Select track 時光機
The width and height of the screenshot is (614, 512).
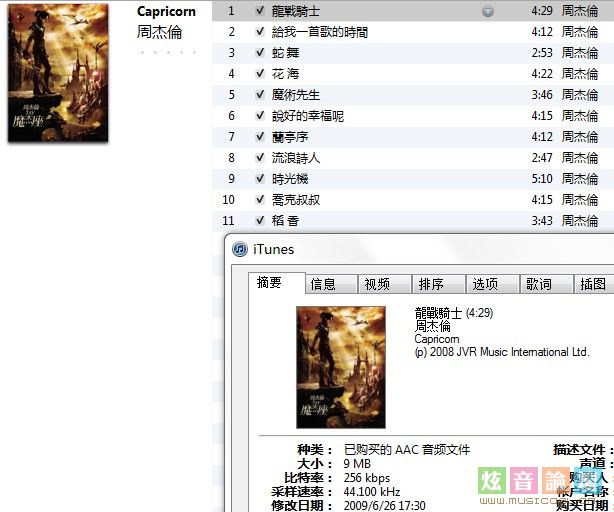tap(413, 178)
